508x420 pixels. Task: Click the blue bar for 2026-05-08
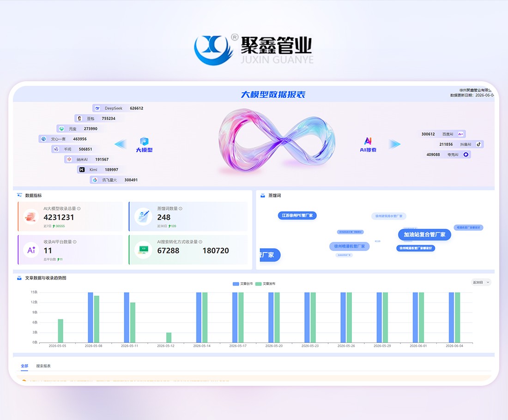pyautogui.click(x=91, y=318)
